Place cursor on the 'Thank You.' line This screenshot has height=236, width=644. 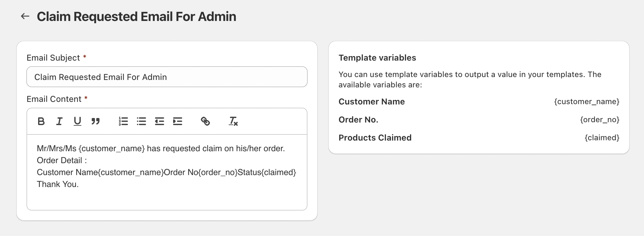(58, 184)
